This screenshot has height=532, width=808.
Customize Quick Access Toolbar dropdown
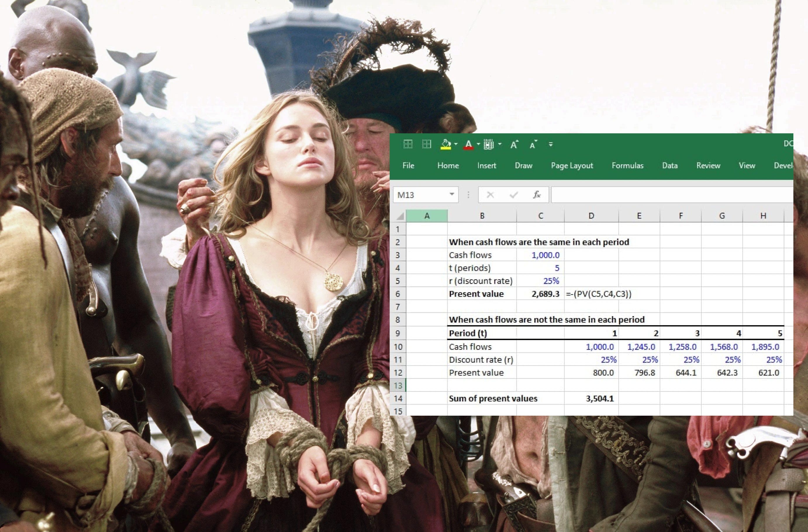[551, 145]
